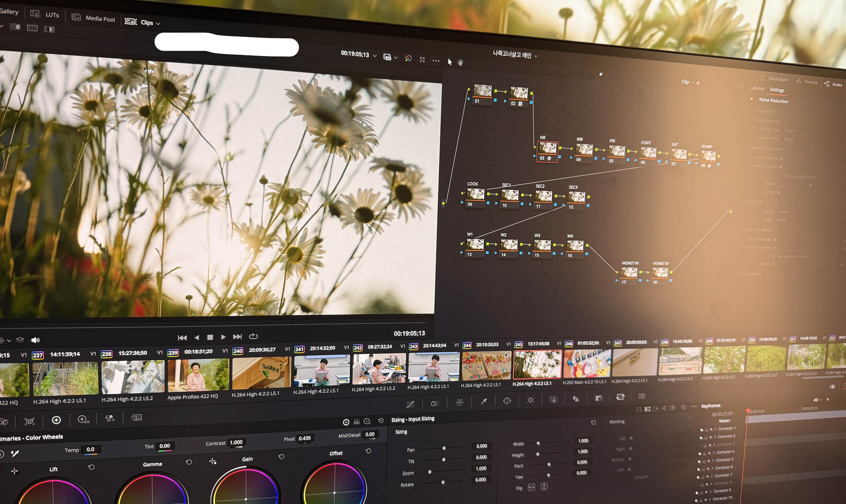Open the Power Window palette icon
The width and height of the screenshot is (846, 504).
pyautogui.click(x=507, y=401)
